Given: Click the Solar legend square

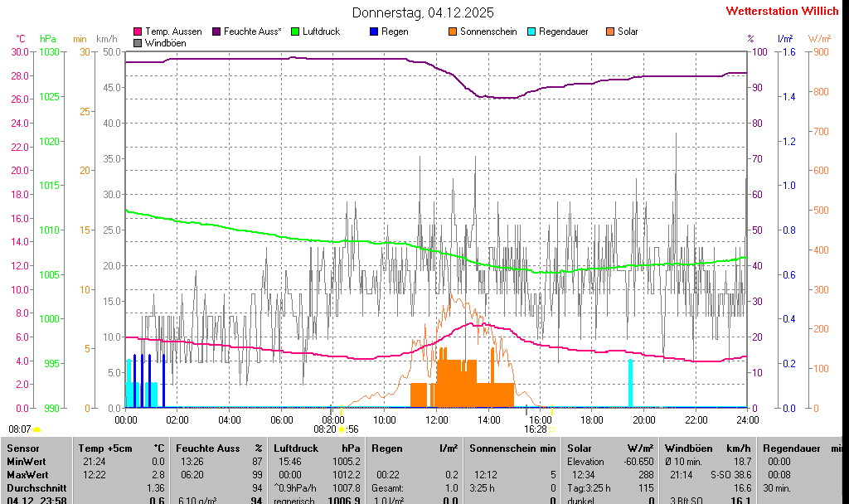Looking at the screenshot, I should (x=610, y=31).
